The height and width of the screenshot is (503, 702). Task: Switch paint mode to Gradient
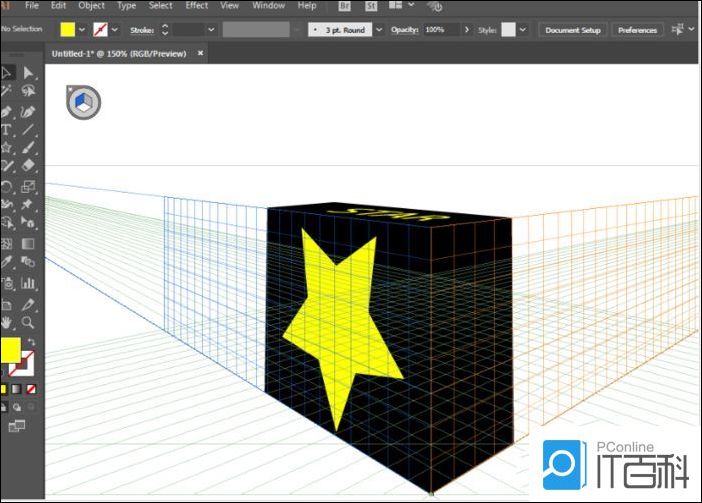(17, 389)
